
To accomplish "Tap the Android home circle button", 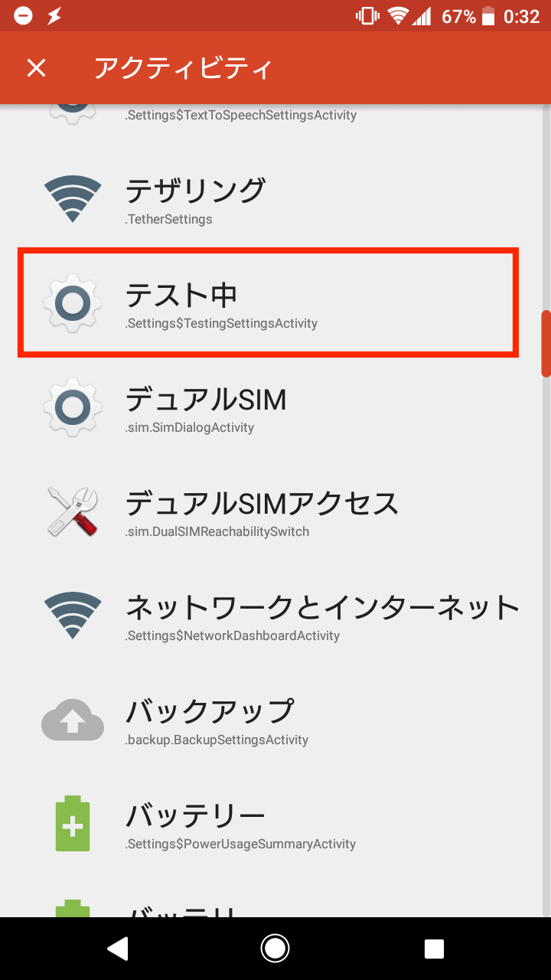I will click(275, 949).
